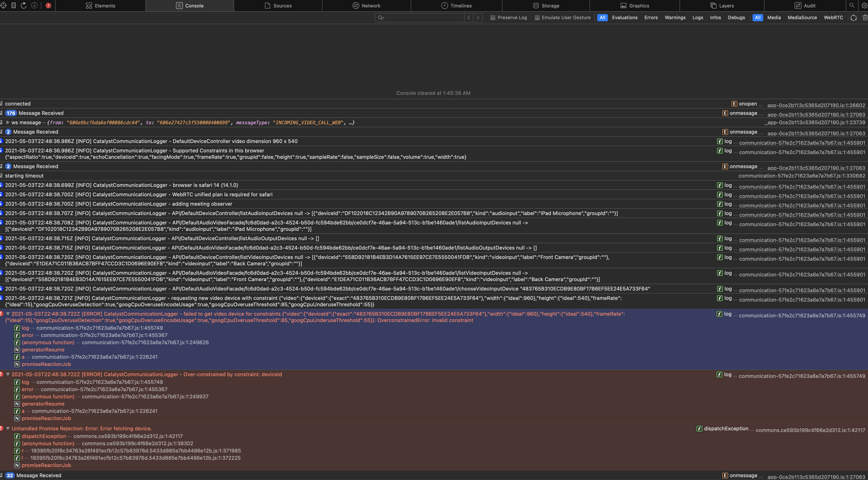
Task: Enable the Preserve Log checkbox
Action: [x=493, y=17]
